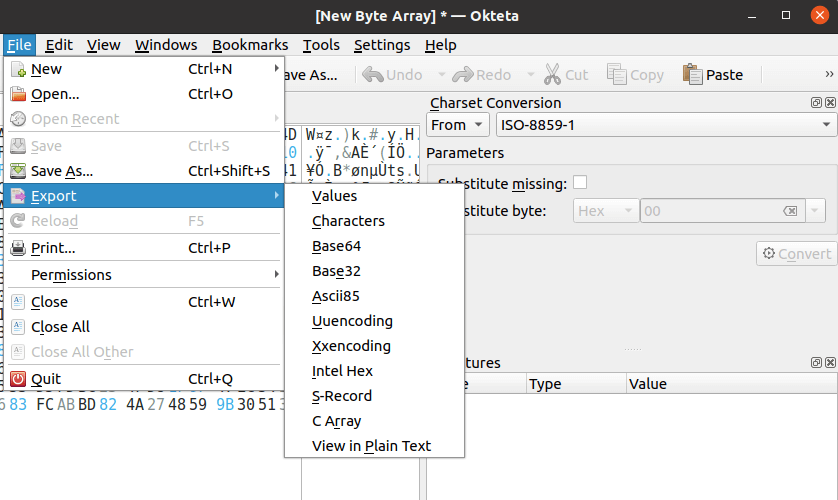
Task: Export as Base32
Action: (x=374, y=271)
